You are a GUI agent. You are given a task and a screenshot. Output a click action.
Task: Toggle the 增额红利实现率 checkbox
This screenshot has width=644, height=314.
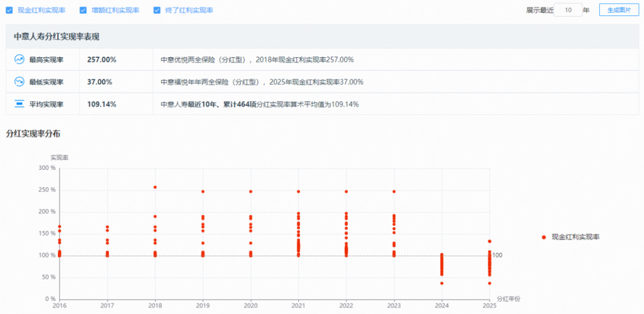tap(83, 10)
